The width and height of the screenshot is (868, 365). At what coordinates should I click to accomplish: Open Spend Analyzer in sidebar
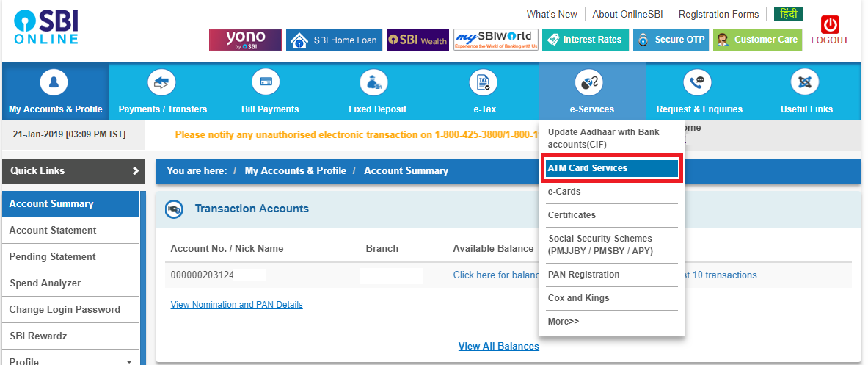(70, 283)
